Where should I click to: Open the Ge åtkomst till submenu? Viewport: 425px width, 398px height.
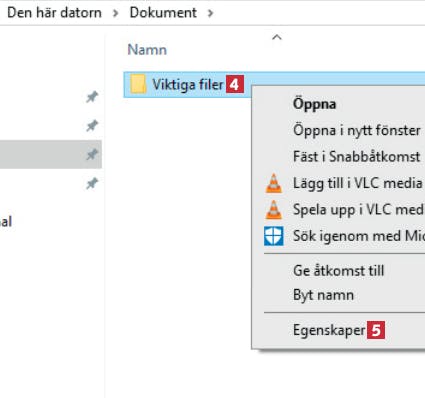(338, 270)
